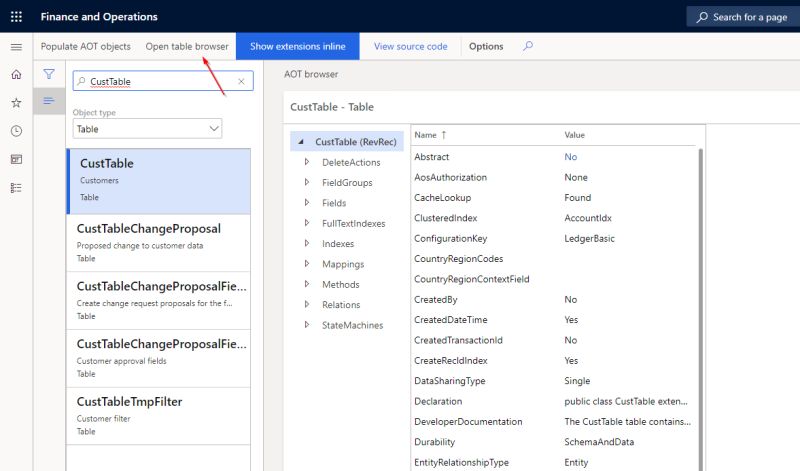Viewport: 800px width, 471px height.
Task: Select the CreatedTransactionId property row
Action: click(x=554, y=340)
